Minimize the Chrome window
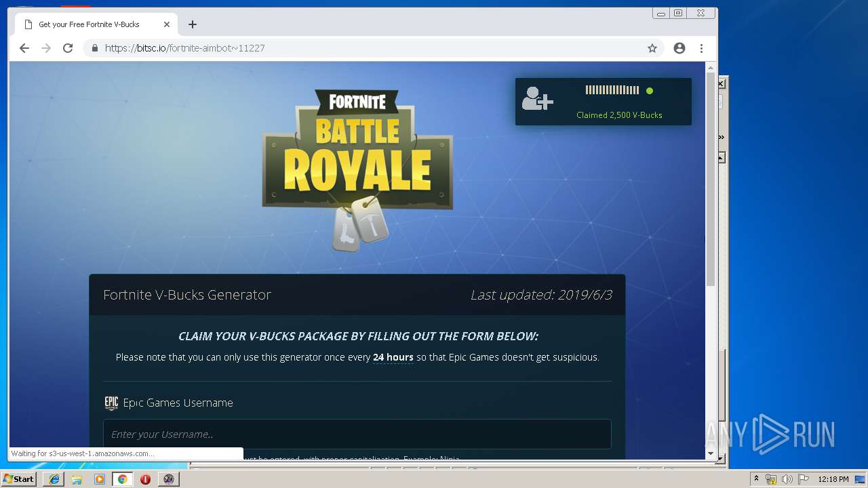Viewport: 868px width, 488px height. tap(661, 13)
